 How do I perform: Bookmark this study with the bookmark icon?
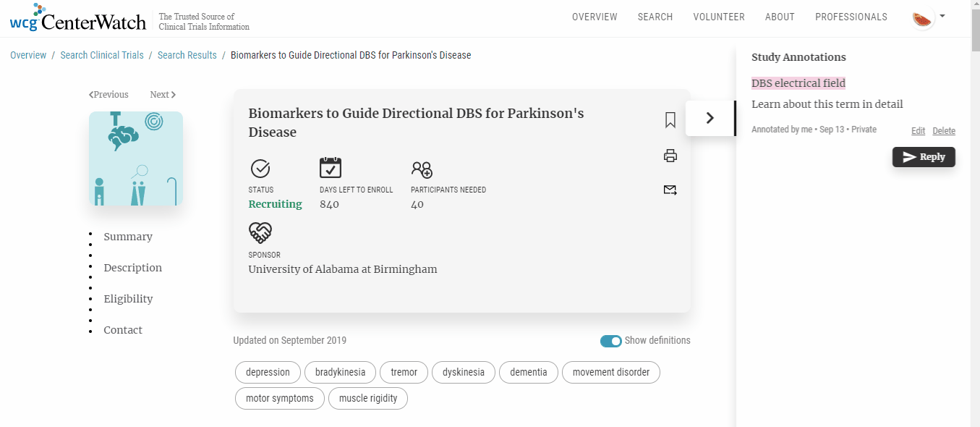click(670, 120)
